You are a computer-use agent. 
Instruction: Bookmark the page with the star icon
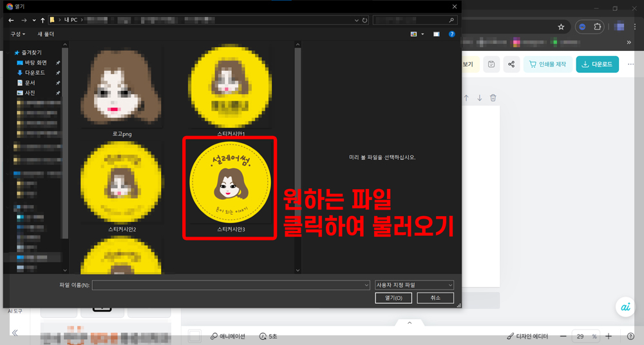tap(561, 27)
